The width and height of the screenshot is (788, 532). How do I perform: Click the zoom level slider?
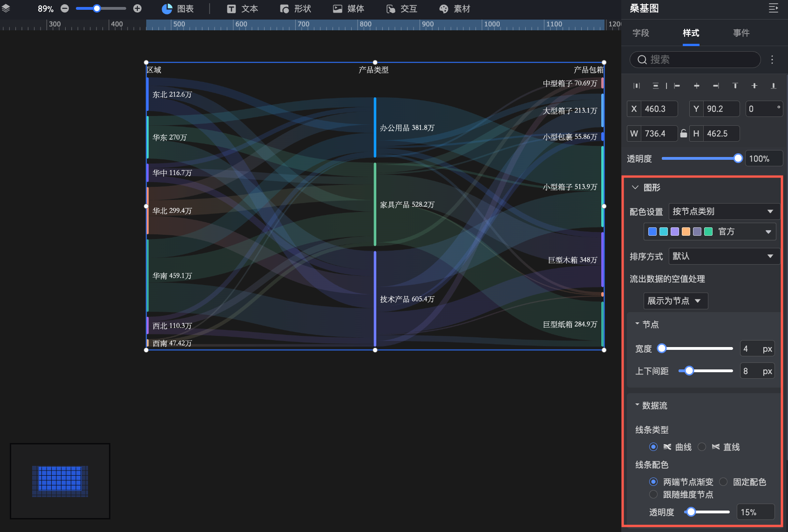click(101, 8)
